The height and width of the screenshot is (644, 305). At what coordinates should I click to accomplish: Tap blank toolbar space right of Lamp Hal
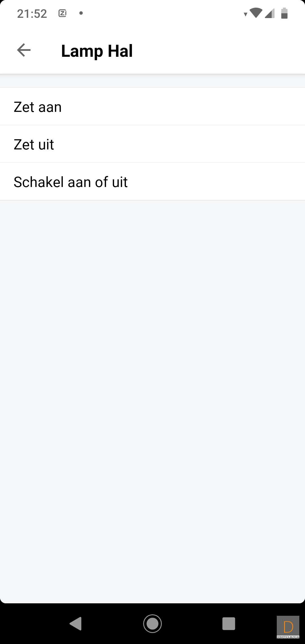tap(220, 51)
